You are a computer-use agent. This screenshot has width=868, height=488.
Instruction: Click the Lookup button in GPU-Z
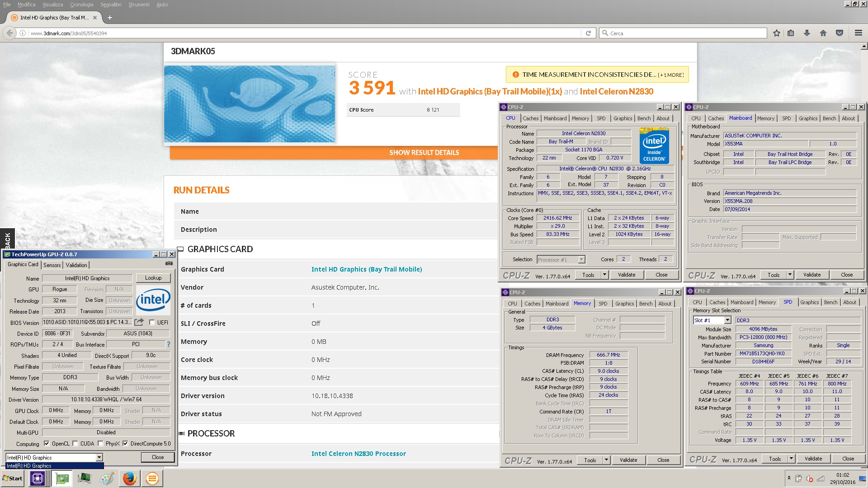coord(153,278)
